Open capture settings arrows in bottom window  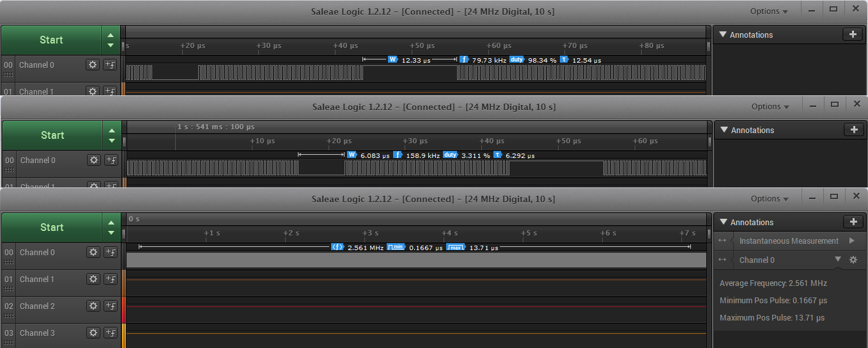111,227
